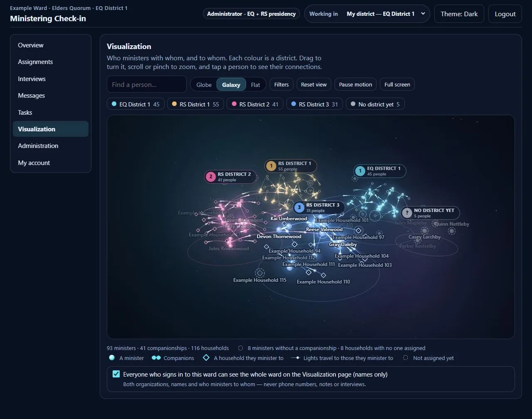Click Example Household 103 label
The width and height of the screenshot is (532, 419).
365,265
